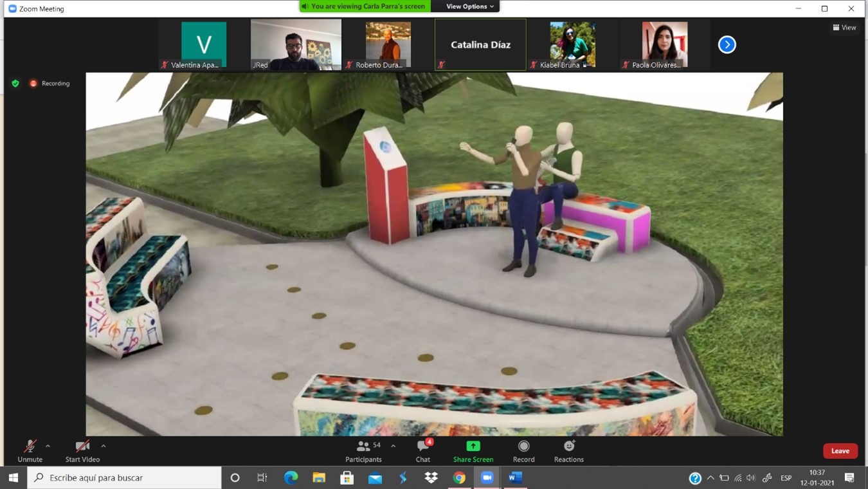The width and height of the screenshot is (868, 489).
Task: Turn on camera with Start Video
Action: [x=82, y=450]
